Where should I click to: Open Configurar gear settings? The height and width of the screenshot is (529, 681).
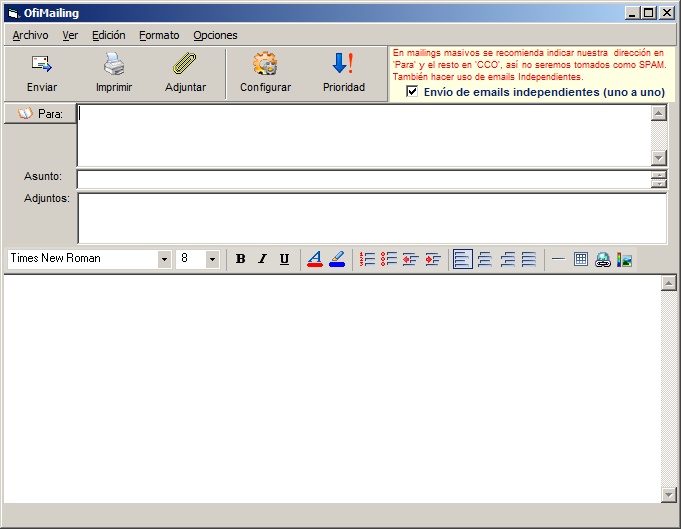(265, 64)
